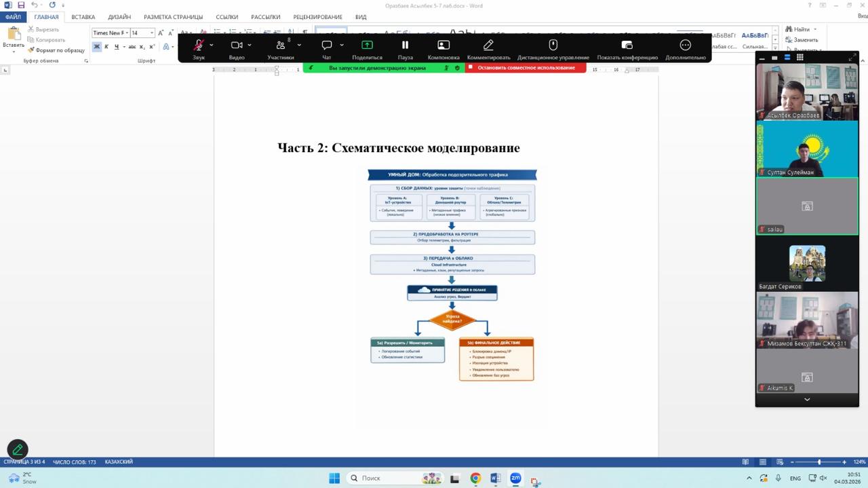
Task: Toggle bold formatting in Word ribbon
Action: 96,47
